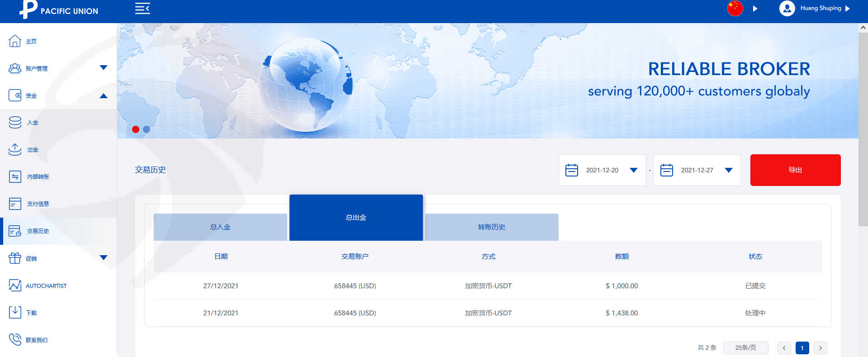The height and width of the screenshot is (357, 868).
Task: Open contact us (联系我们) phone icon
Action: click(x=15, y=339)
